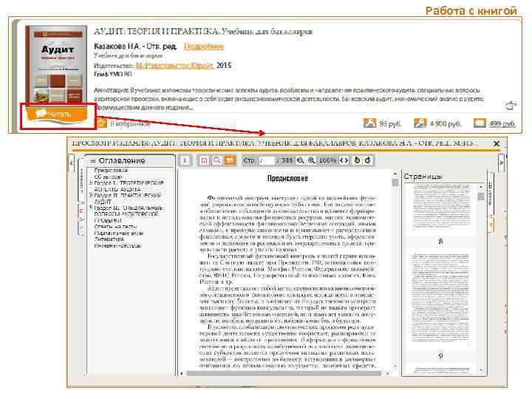This screenshot has height=399, width=532.
Task: Rotate page clockwise with the toolbar icon
Action: (368, 160)
